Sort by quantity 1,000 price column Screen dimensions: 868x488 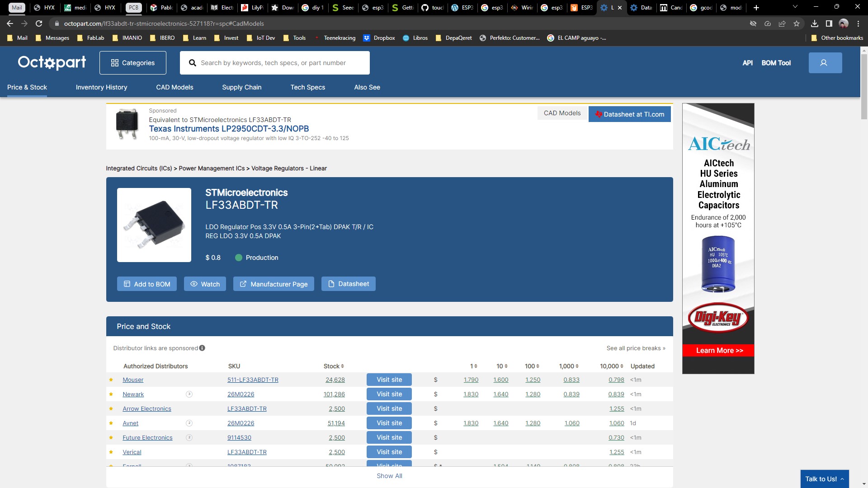click(x=569, y=366)
